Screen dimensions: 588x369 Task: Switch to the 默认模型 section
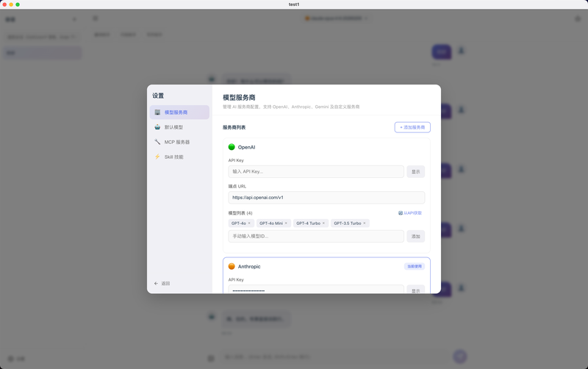[x=179, y=127]
